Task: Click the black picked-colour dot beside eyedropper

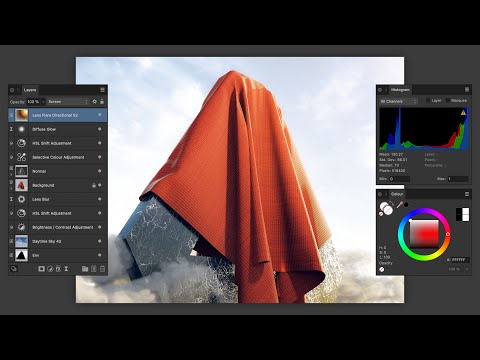Action: coord(406,205)
